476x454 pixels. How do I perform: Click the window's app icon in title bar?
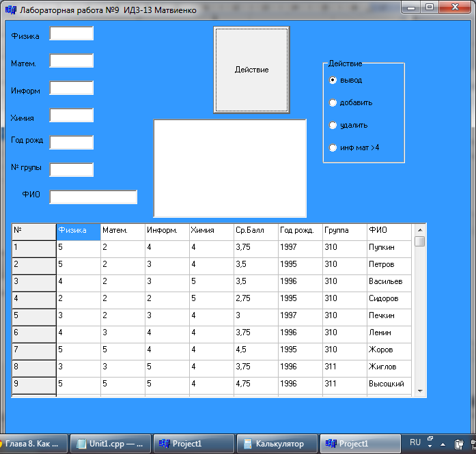[x=11, y=10]
